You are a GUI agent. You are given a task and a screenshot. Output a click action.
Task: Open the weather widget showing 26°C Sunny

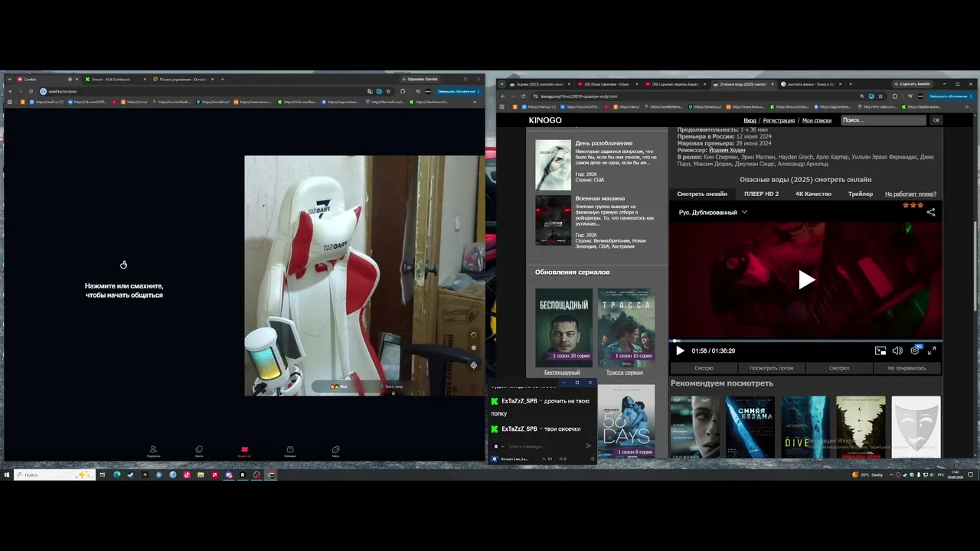click(867, 474)
